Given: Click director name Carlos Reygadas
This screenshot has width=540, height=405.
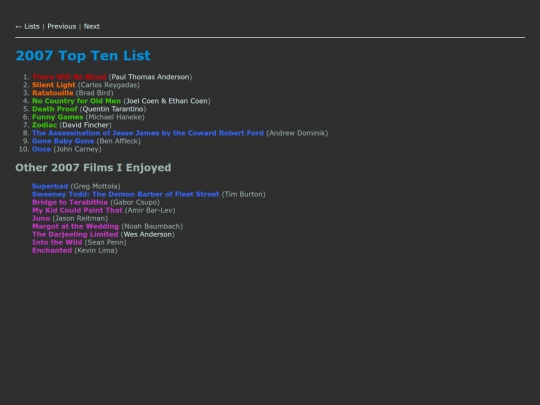Looking at the screenshot, I should coord(109,85).
